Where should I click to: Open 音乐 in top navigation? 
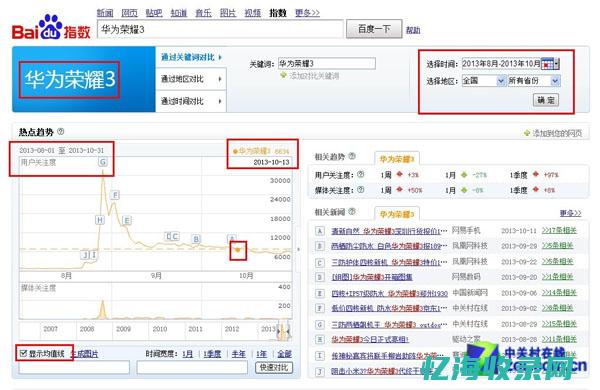click(x=203, y=13)
